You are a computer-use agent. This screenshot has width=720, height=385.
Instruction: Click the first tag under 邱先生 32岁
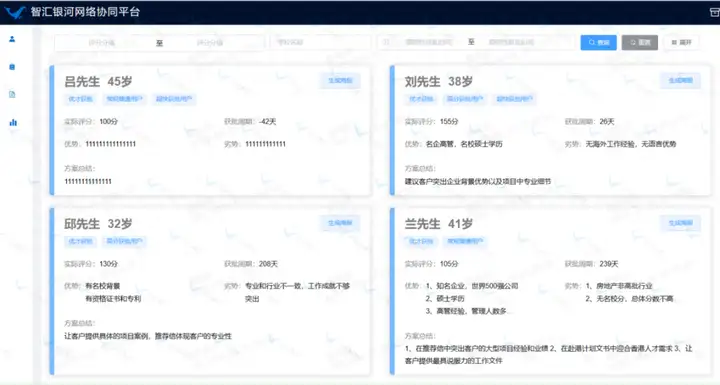[80, 241]
